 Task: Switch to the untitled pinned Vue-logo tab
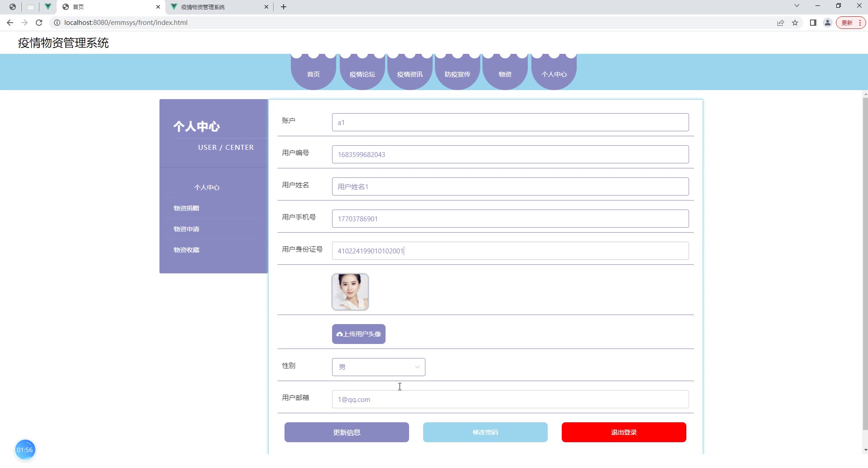pyautogui.click(x=48, y=7)
